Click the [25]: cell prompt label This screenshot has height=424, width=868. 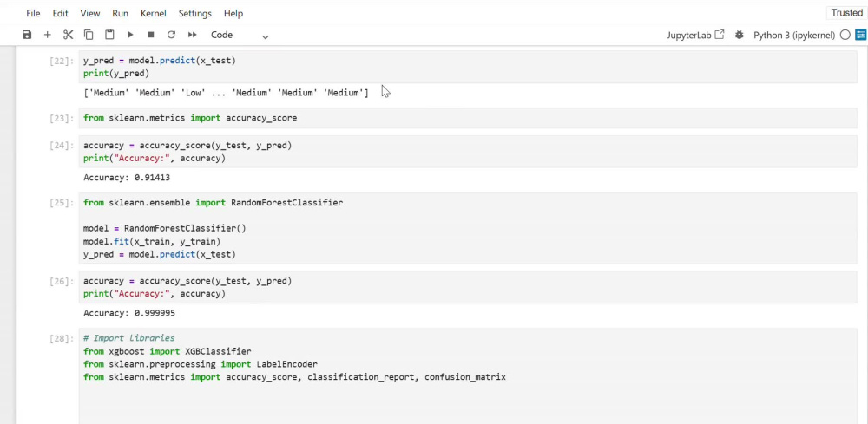[62, 203]
